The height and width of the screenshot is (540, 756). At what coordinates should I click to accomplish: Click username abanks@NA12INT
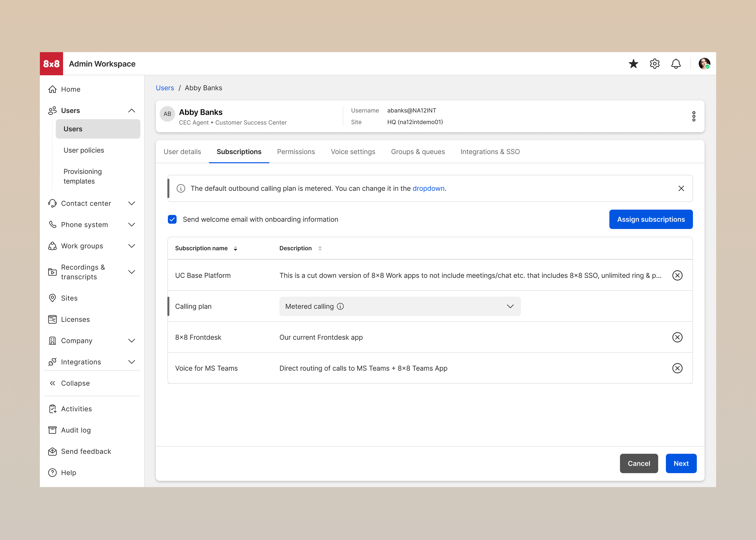pyautogui.click(x=412, y=110)
